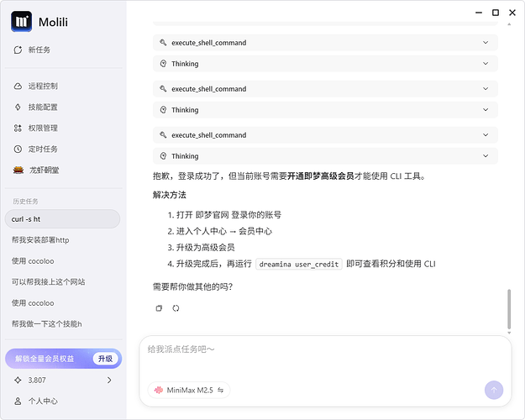This screenshot has width=525, height=420.
Task: Expand the 3,807 credits arrow
Action: pyautogui.click(x=109, y=381)
